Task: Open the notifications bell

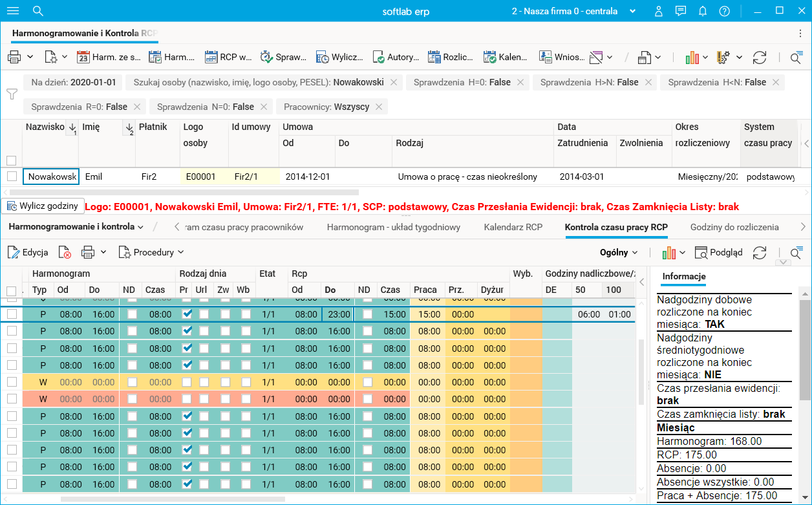Action: 702,11
